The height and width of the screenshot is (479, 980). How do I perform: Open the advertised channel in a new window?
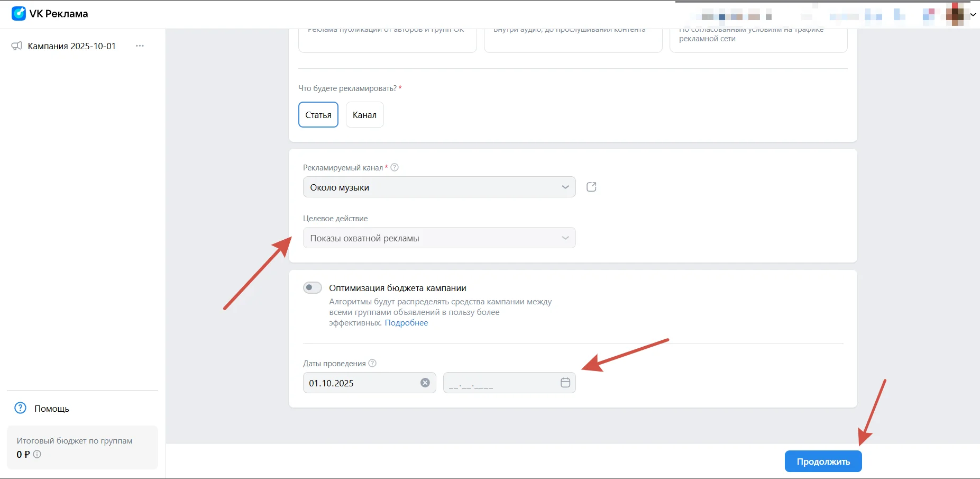coord(591,187)
